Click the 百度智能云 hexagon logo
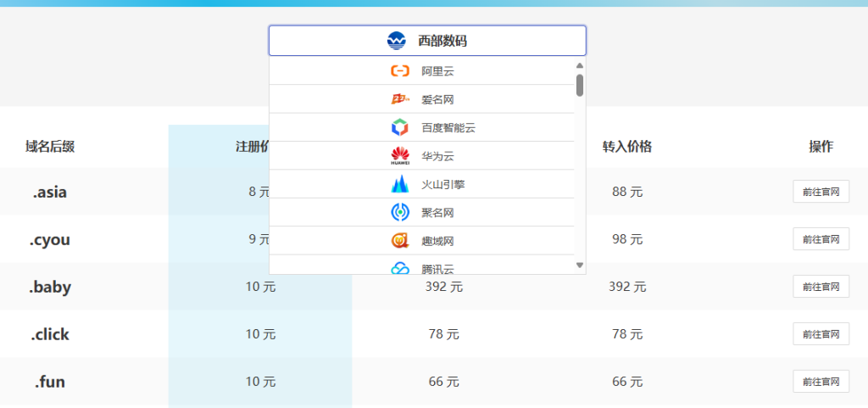Image resolution: width=868 pixels, height=408 pixels. pos(400,128)
